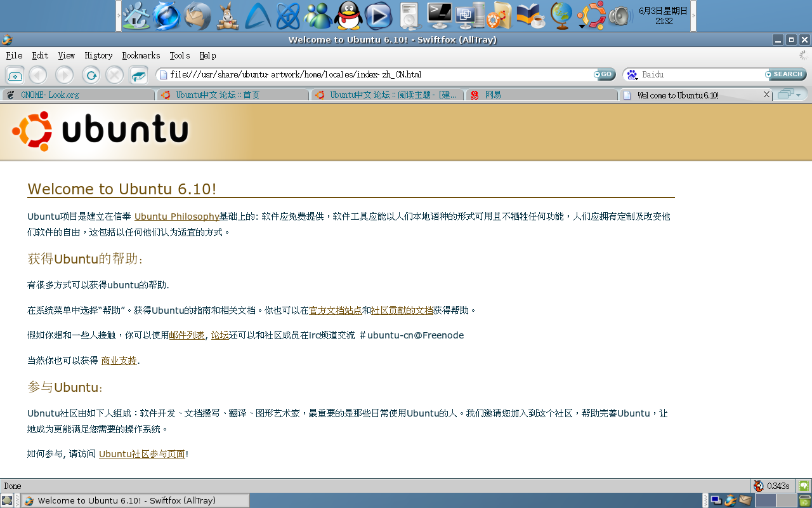Click the green status bar extension icon

(x=804, y=486)
